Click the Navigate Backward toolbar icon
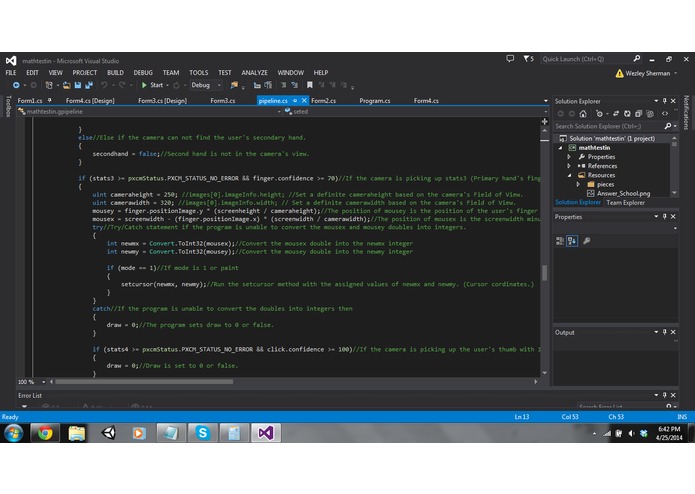This screenshot has width=695, height=494. tap(16, 85)
